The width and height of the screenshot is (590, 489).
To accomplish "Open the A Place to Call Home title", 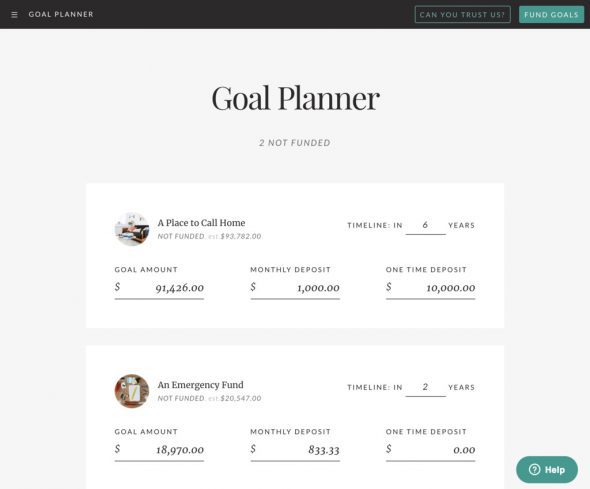I will 201,223.
